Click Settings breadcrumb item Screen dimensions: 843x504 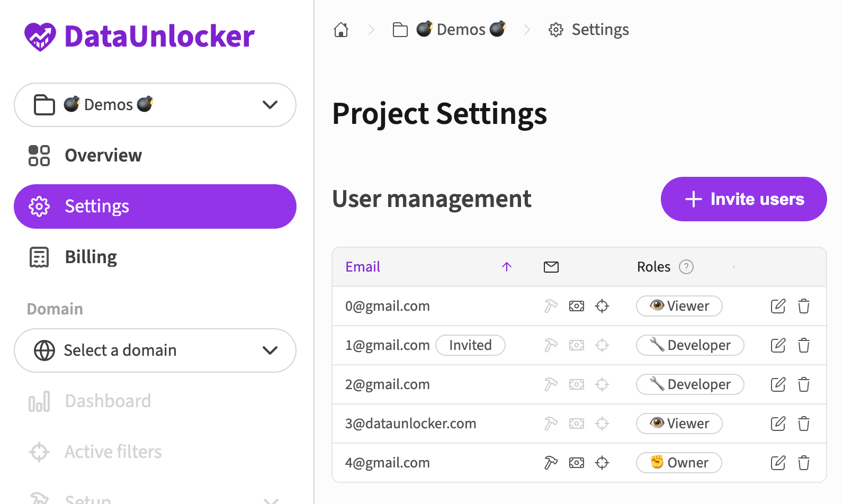(589, 30)
